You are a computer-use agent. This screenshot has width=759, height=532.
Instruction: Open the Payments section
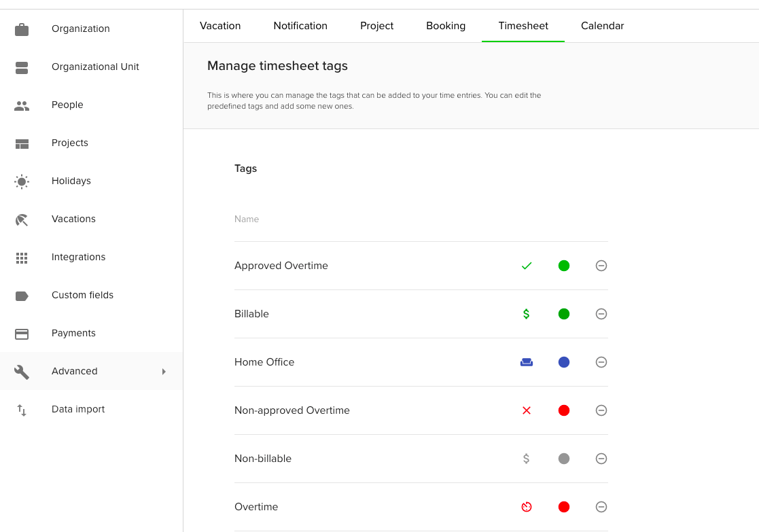coord(73,333)
